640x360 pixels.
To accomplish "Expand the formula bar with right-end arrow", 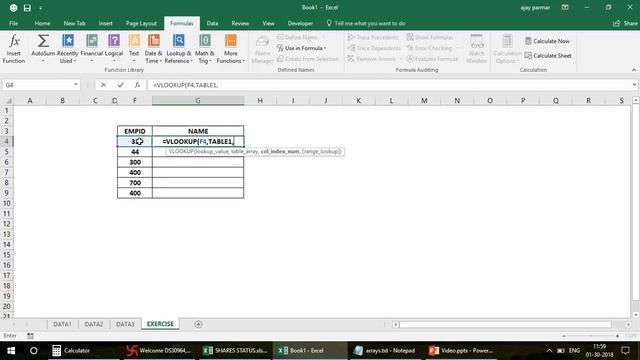I will (634, 84).
